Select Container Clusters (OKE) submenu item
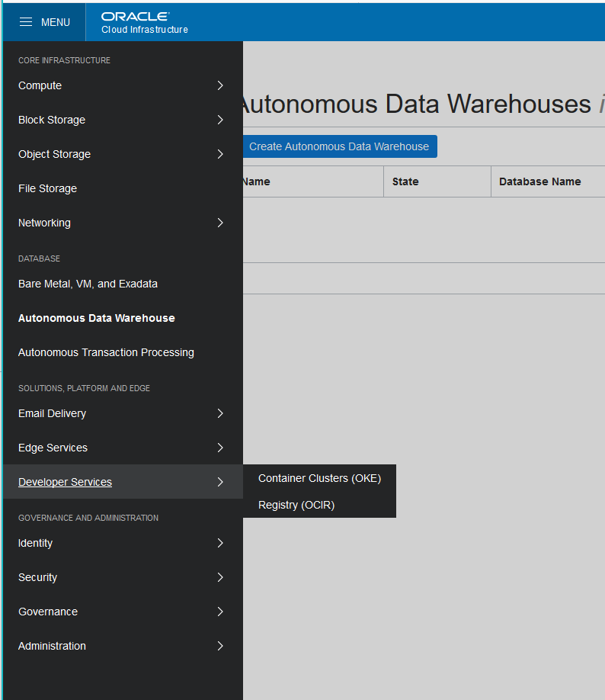The image size is (605, 700). 319,478
